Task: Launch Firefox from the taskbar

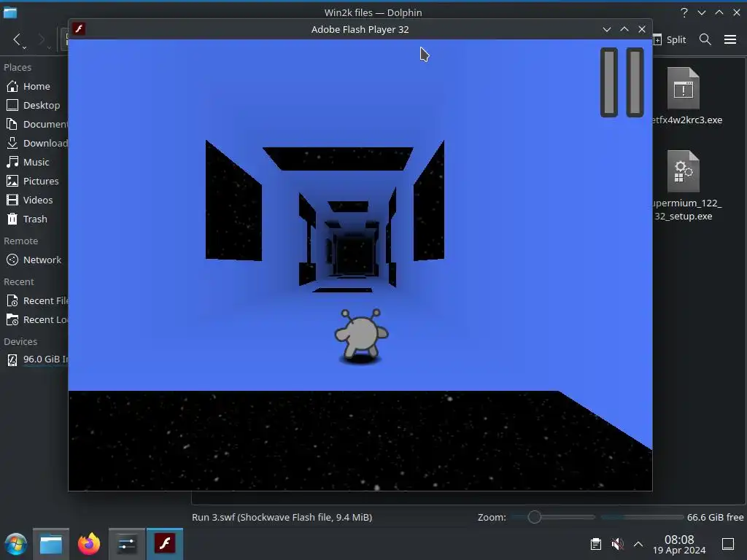Action: 89,544
